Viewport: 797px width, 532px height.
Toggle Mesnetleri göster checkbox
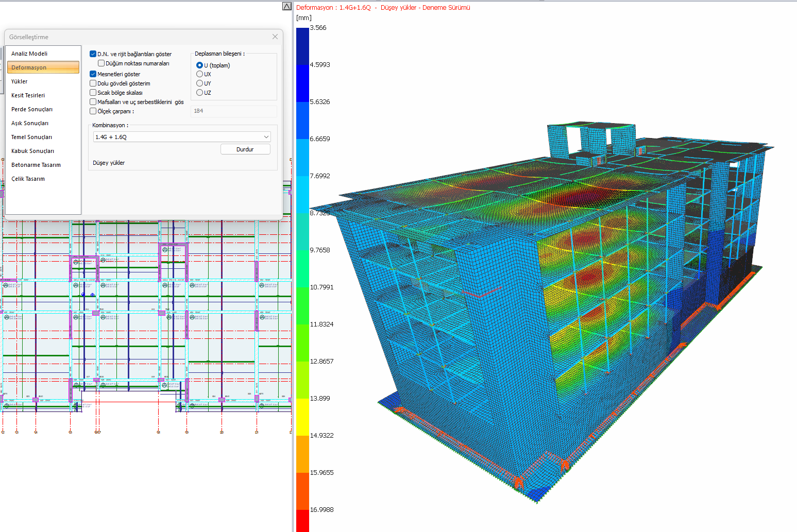93,74
